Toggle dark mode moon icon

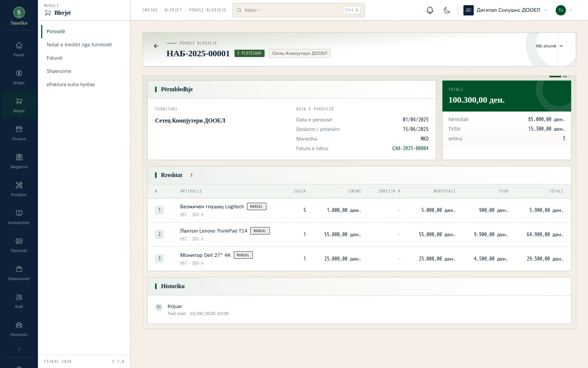pyautogui.click(x=447, y=10)
